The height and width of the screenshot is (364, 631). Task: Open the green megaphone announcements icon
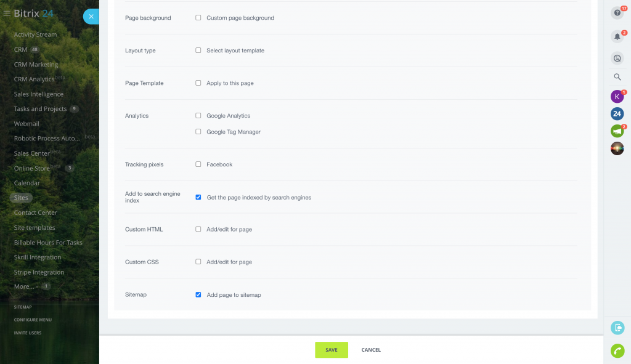617,131
